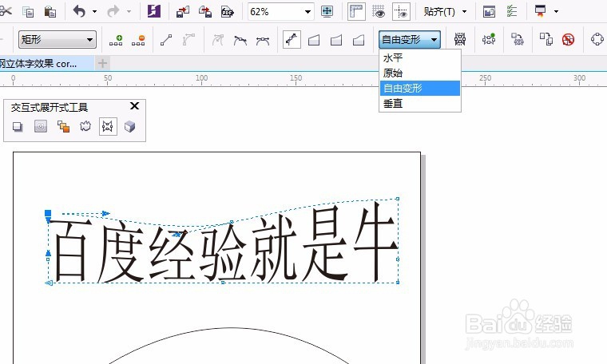Click the Convert to line icon
The width and height of the screenshot is (607, 364).
[166, 40]
